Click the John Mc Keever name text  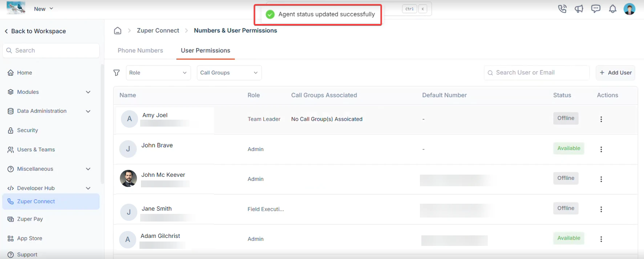[163, 175]
